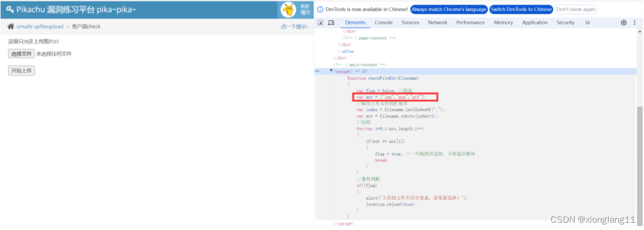The height and width of the screenshot is (230, 644).
Task: Switch to the Elements tab
Action: coord(355,22)
